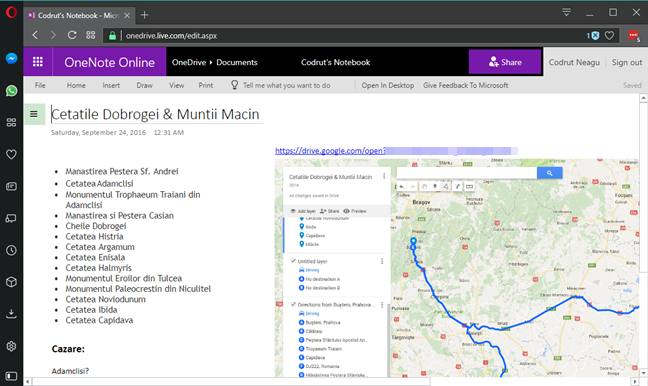This screenshot has width=648, height=386.
Task: Open Speed Dial from the Opera sidebar
Action: (12, 122)
